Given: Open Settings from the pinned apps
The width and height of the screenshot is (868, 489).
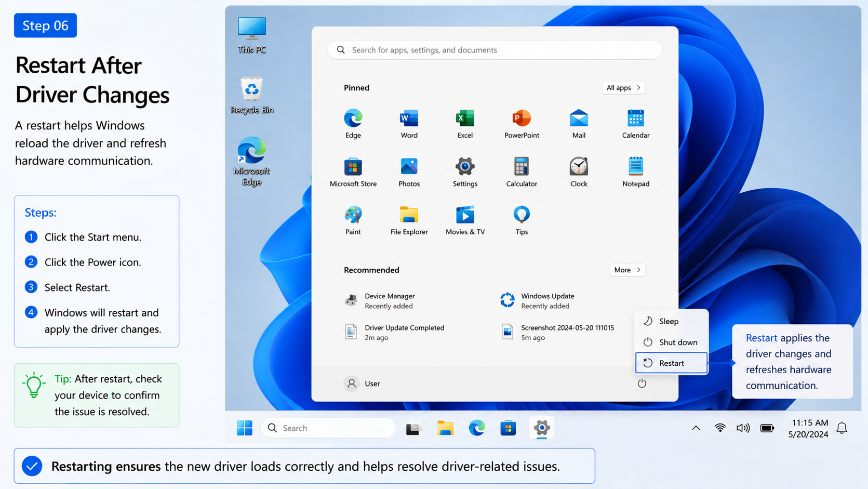Looking at the screenshot, I should [x=465, y=172].
